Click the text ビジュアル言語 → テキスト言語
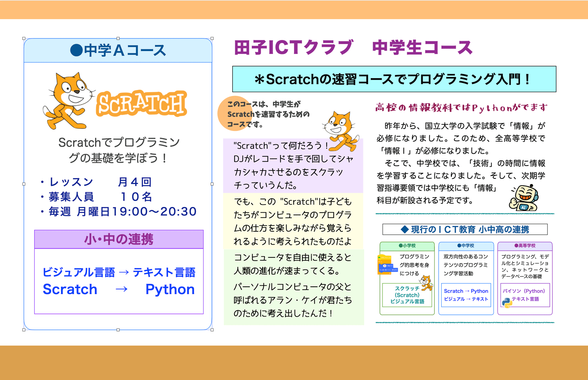588x380 pixels. click(x=119, y=272)
